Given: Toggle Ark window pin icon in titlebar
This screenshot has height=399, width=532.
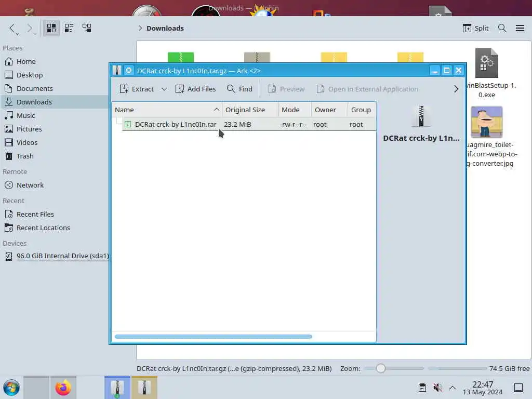Looking at the screenshot, I should [129, 71].
